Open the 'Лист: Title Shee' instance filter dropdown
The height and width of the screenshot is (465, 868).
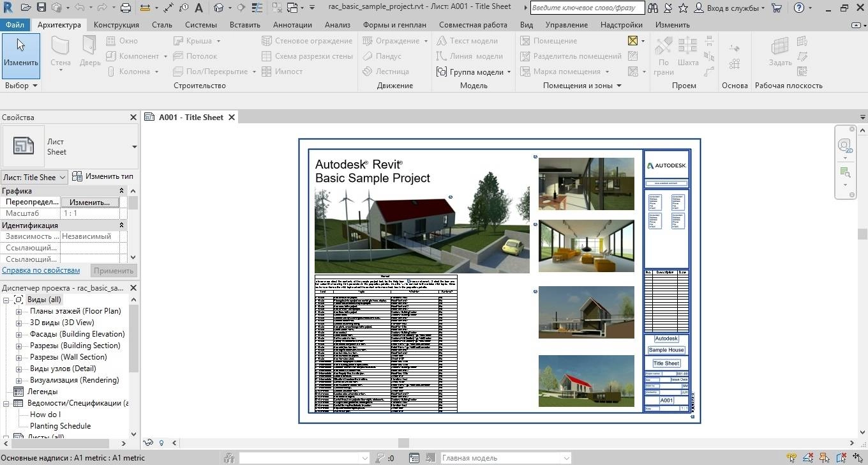point(34,177)
